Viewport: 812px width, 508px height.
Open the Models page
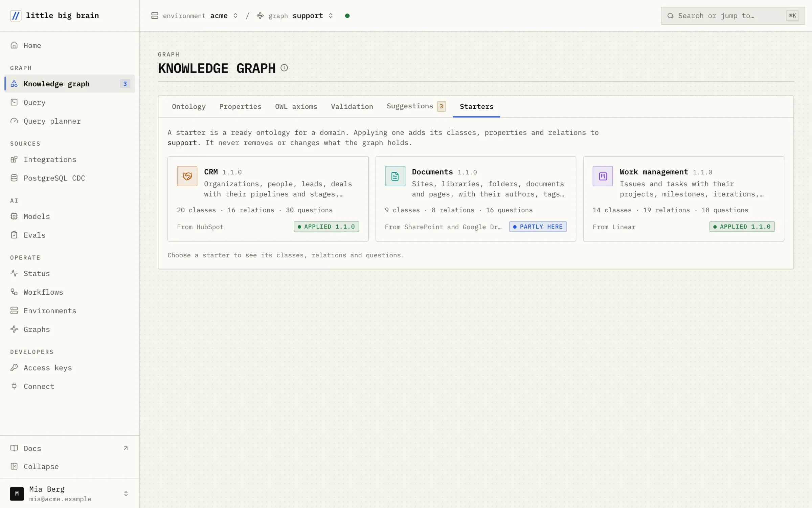pos(69,216)
